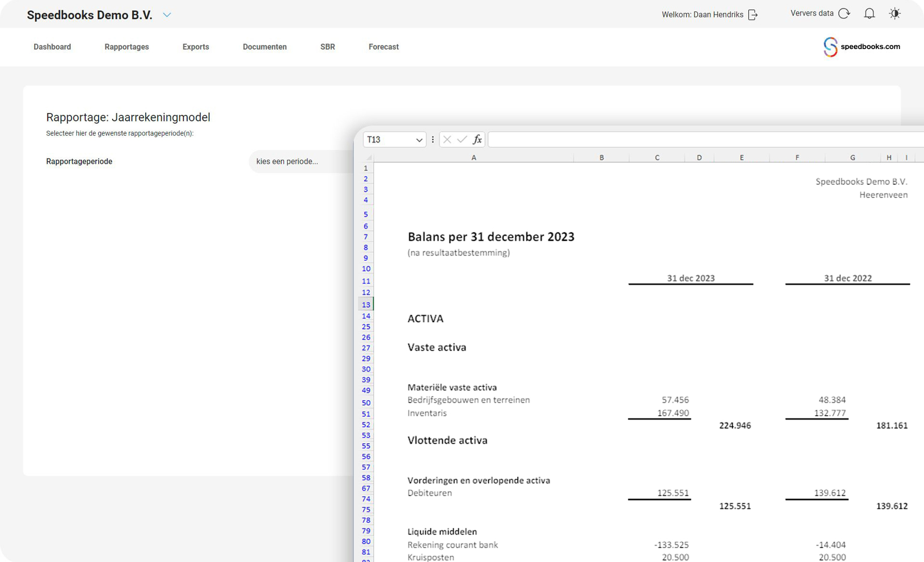The height and width of the screenshot is (562, 924).
Task: Expand the Speedbooks Demo B.V. company dropdown
Action: pyautogui.click(x=167, y=15)
